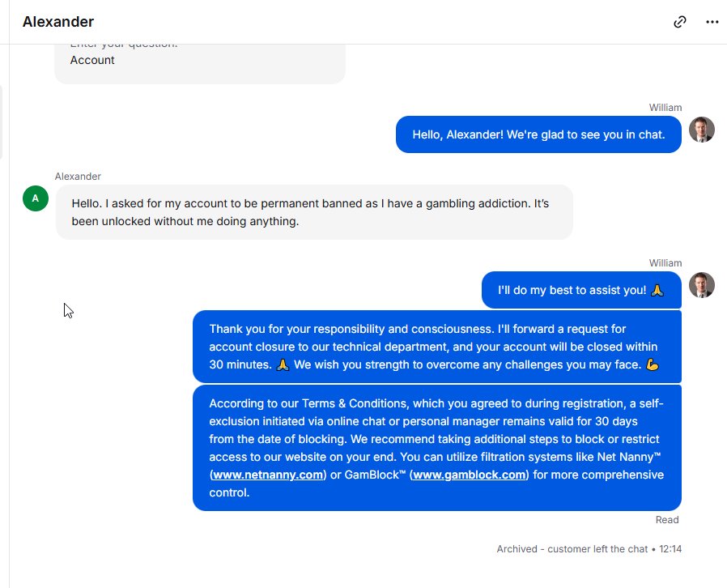Image resolution: width=727 pixels, height=588 pixels.
Task: Click the 'I'll do my best to assist you' bubble
Action: tap(581, 290)
